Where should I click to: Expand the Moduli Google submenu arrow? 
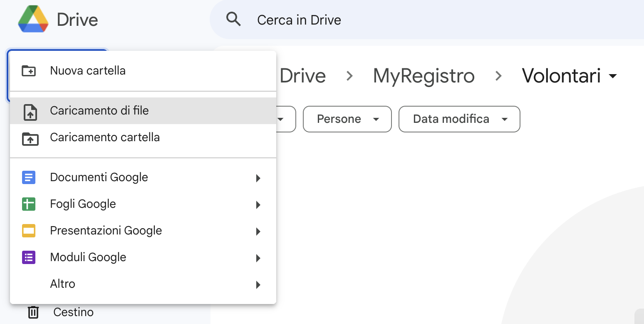[x=258, y=258]
